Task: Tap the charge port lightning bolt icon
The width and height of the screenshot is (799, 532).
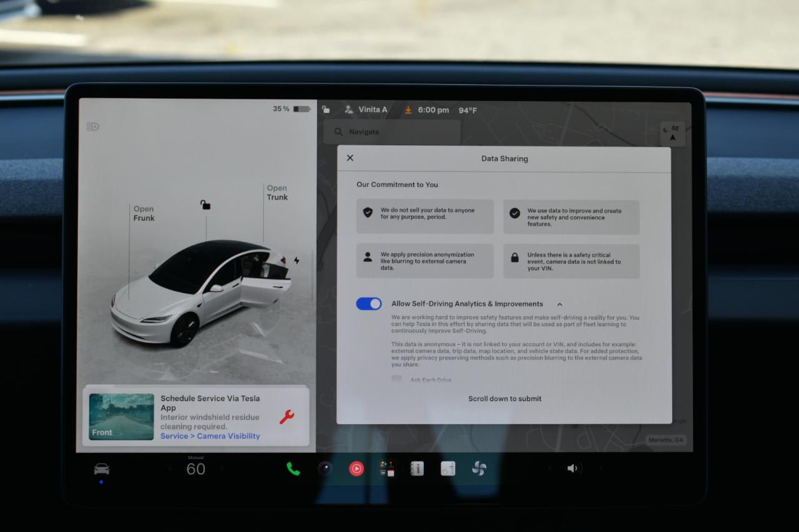Action: (297, 261)
